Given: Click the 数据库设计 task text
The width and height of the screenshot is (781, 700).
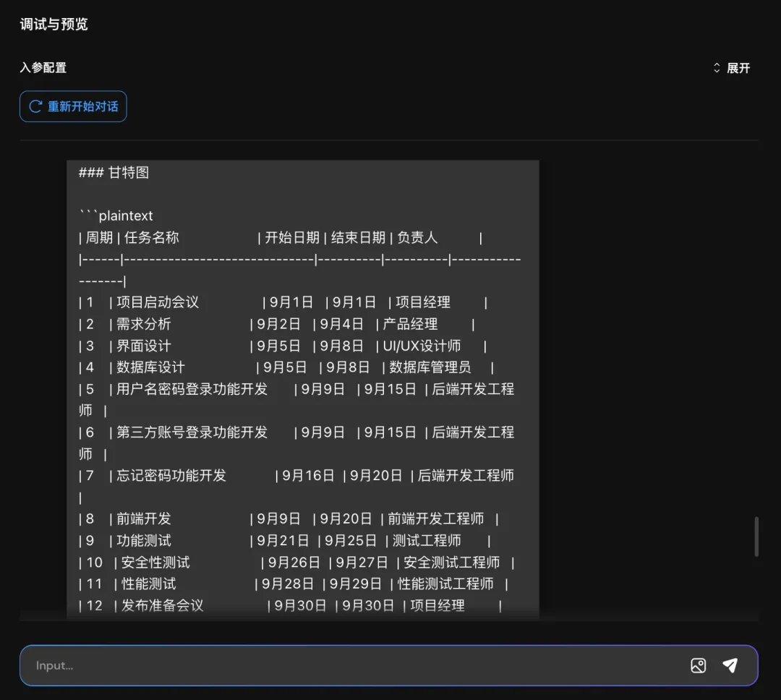Looking at the screenshot, I should click(150, 367).
